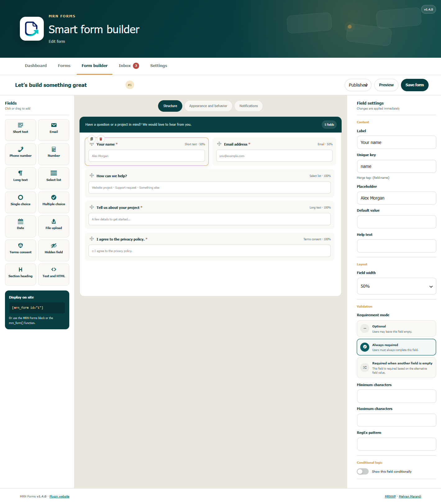Add an Email field

click(54, 130)
